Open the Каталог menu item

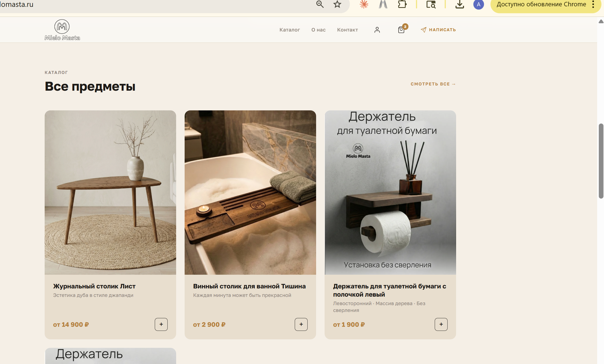pos(290,30)
